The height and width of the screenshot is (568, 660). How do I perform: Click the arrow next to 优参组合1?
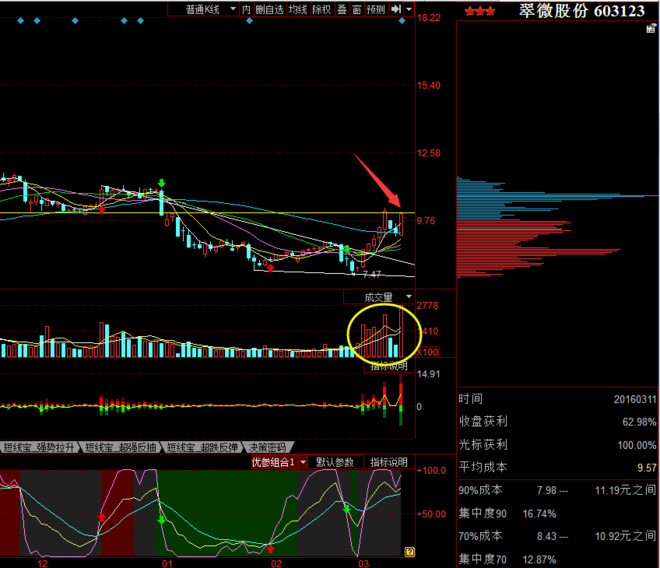coord(303,462)
